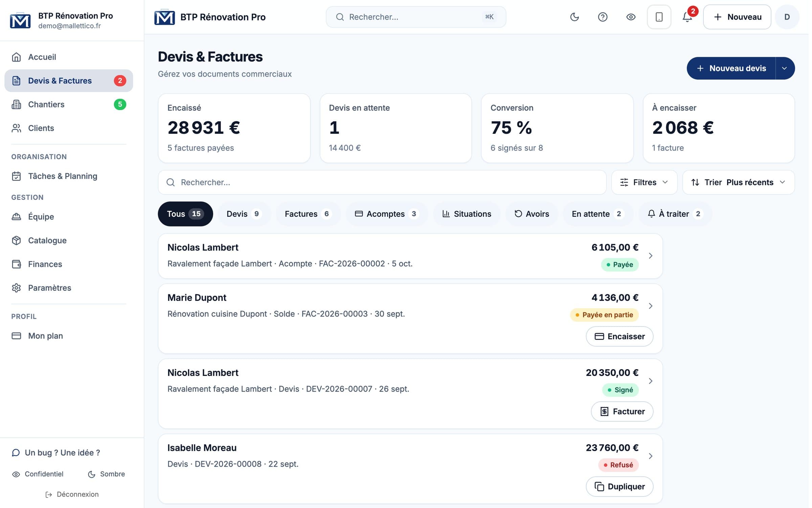The width and height of the screenshot is (812, 508).
Task: Open Clients in sidebar
Action: (69, 128)
